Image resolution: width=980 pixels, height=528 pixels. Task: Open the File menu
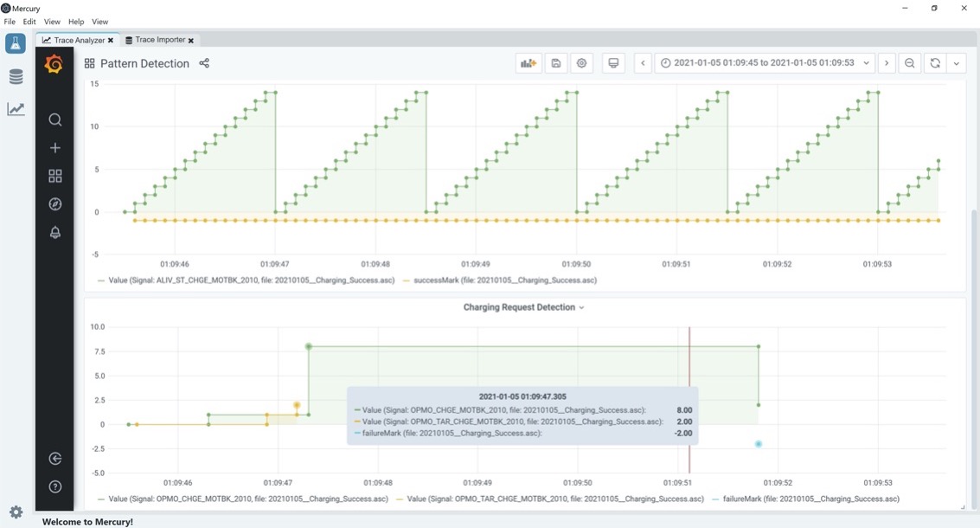click(10, 22)
